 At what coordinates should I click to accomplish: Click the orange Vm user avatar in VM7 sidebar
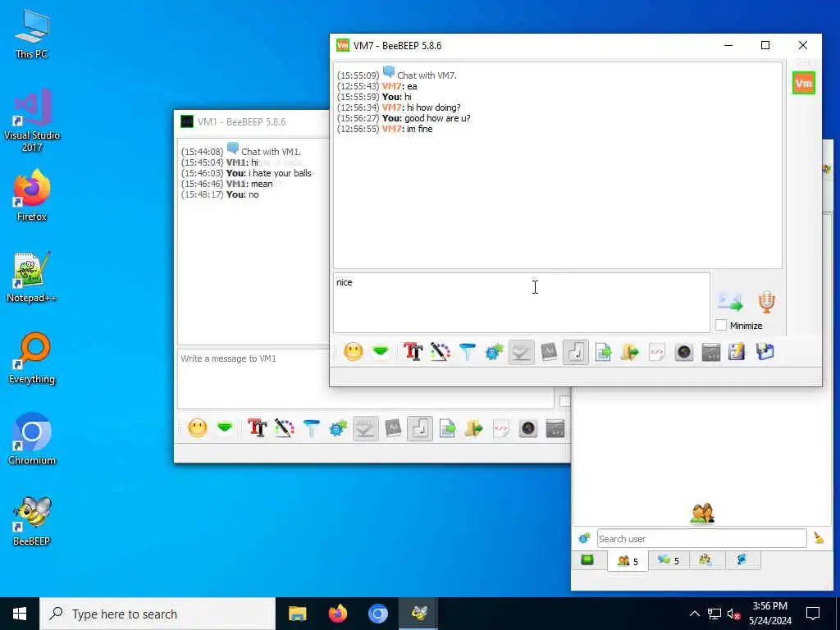[x=804, y=83]
